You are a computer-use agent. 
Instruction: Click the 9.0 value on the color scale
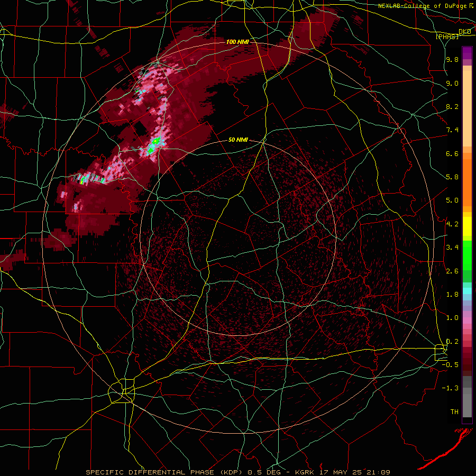point(452,83)
